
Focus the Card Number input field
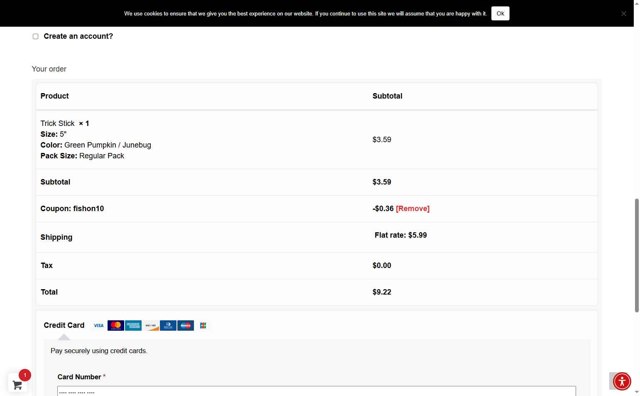[316, 391]
